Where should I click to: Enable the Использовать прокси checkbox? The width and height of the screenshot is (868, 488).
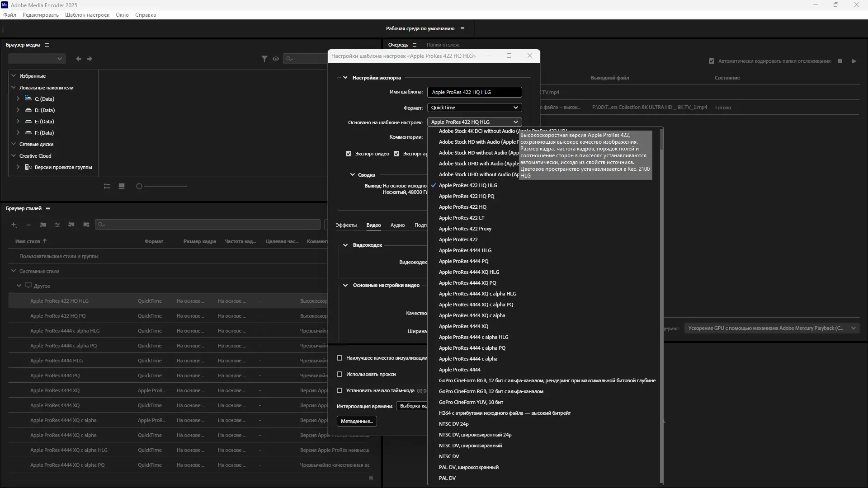(340, 374)
